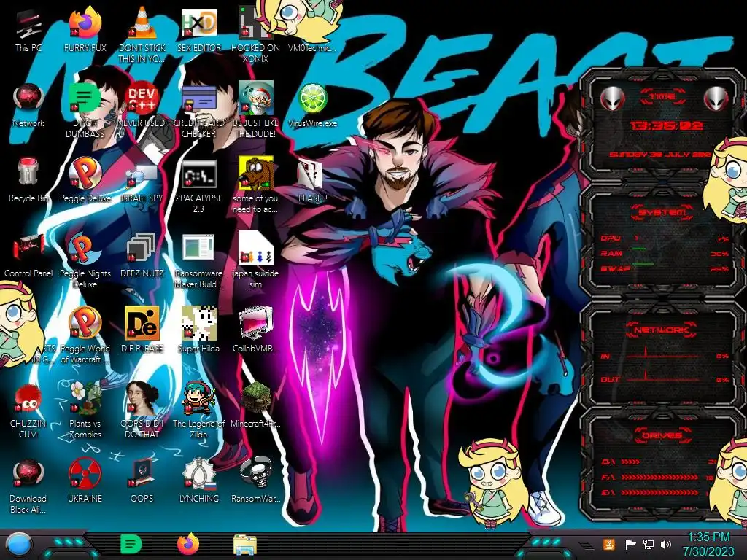The width and height of the screenshot is (747, 560).
Task: Open the Recycle Bin
Action: click(28, 181)
